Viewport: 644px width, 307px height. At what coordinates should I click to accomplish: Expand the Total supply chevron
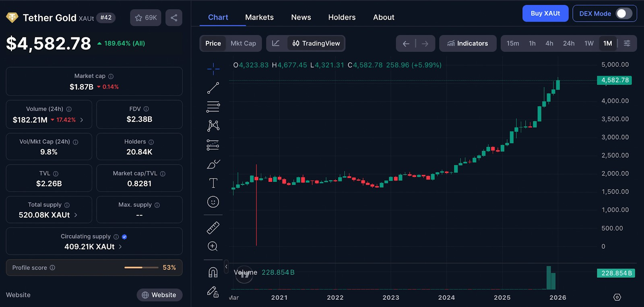76,215
